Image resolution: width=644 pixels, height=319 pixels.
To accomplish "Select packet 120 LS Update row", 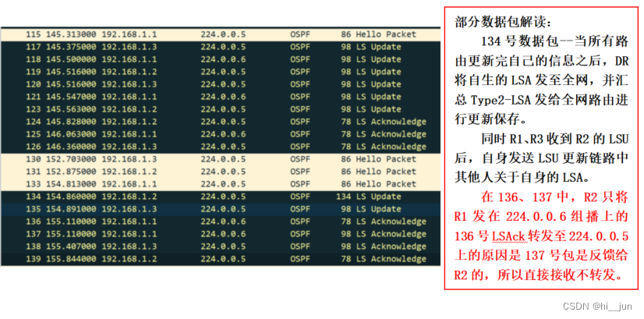I will [221, 84].
